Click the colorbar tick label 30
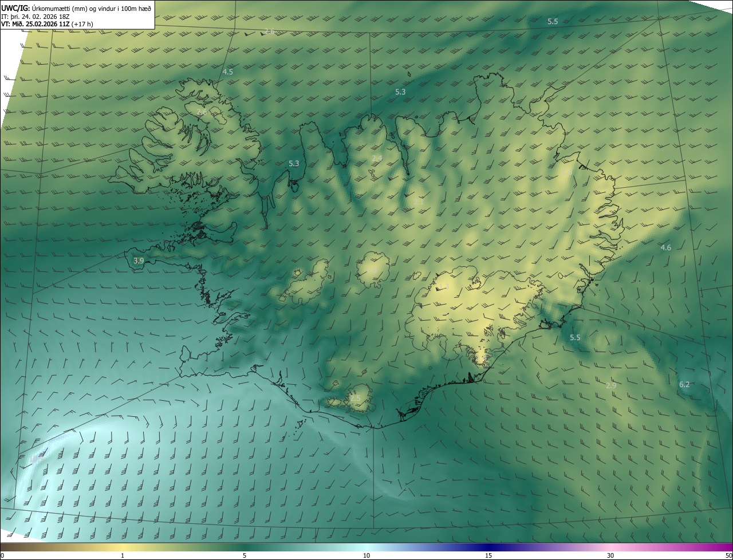This screenshot has height=560, width=733. pos(610,556)
